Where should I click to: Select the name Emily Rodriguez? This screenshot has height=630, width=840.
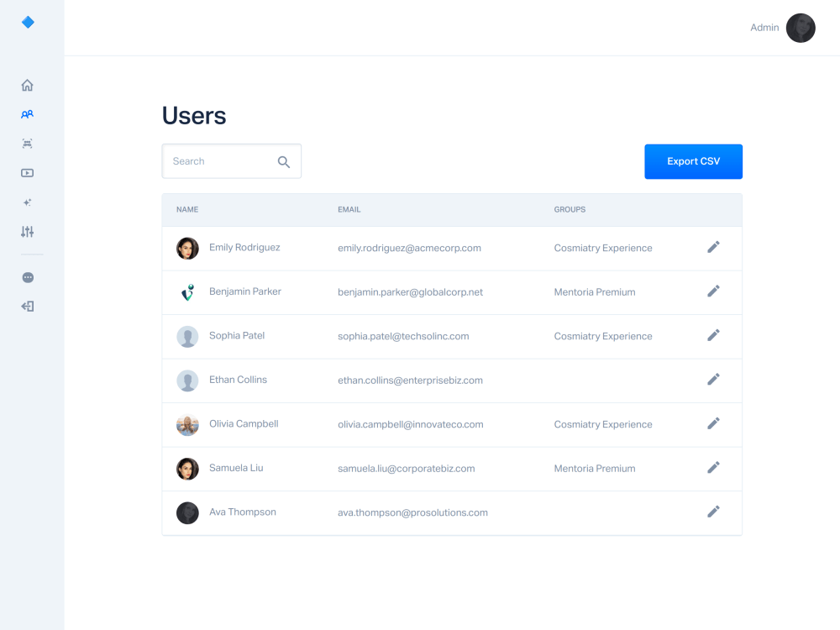coord(244,248)
